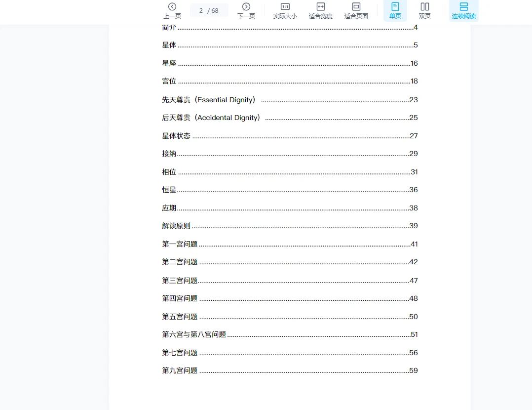Go to the previous page (上一页)

coord(172,11)
